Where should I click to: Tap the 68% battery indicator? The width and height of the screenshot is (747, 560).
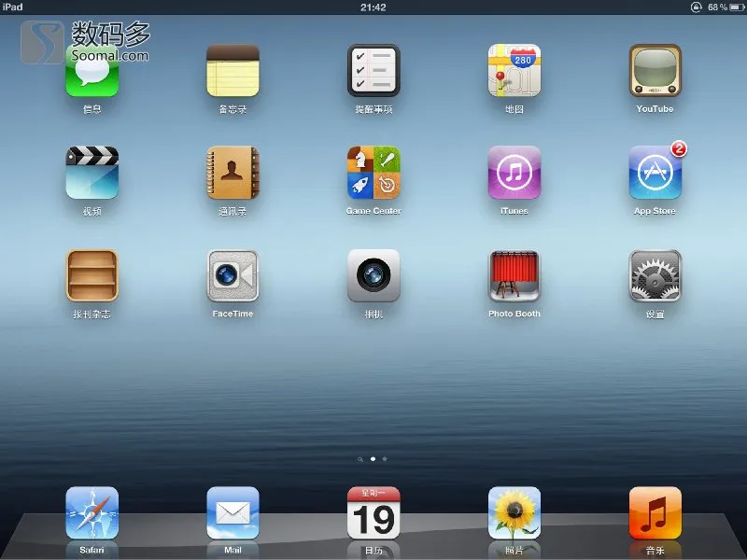point(726,7)
